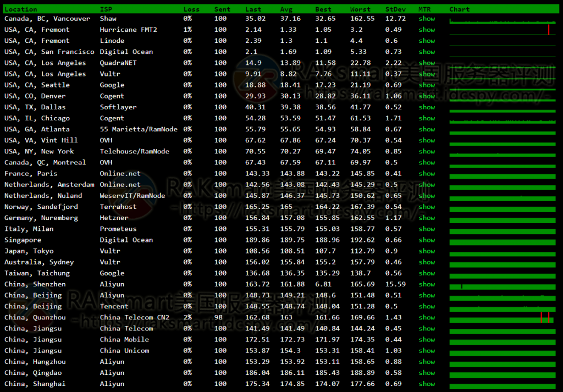
Task: Show MTR for Vint Hill OVH
Action: 427,140
